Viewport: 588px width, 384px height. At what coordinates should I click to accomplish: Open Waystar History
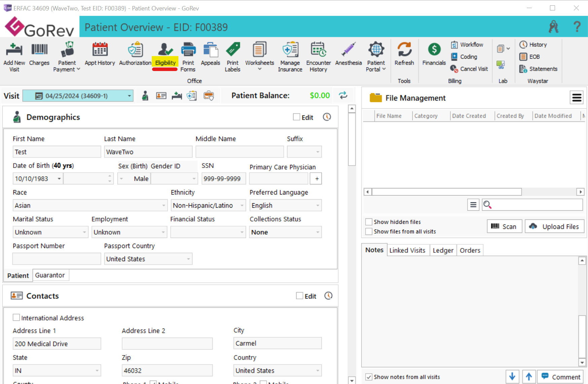click(533, 44)
